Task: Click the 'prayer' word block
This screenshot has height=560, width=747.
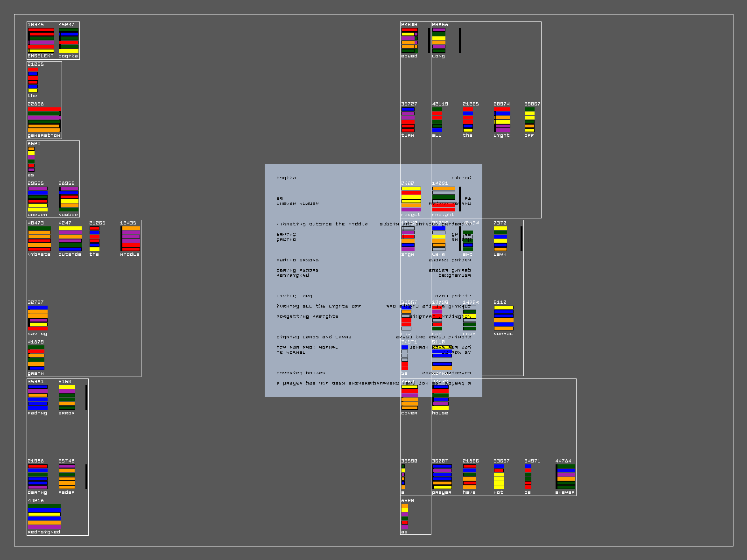Action: [x=442, y=477]
